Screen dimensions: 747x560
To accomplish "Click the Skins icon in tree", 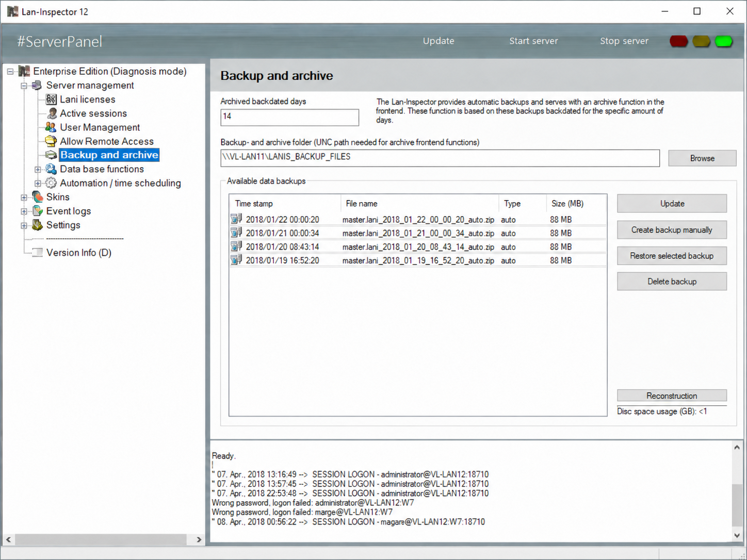I will coord(37,196).
